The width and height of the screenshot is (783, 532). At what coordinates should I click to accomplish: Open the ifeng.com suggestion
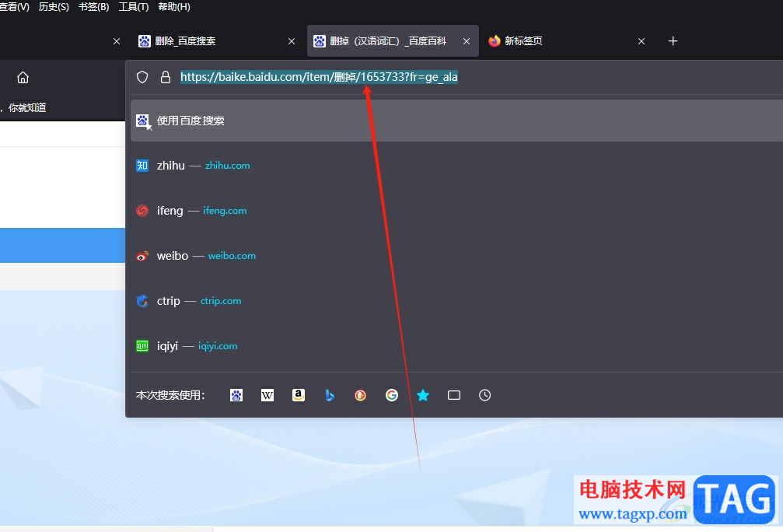[456, 211]
